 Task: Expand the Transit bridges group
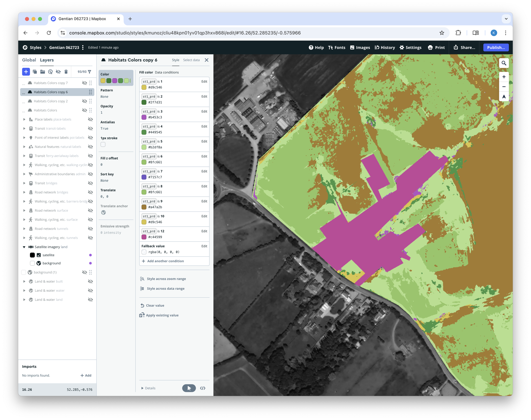click(24, 183)
